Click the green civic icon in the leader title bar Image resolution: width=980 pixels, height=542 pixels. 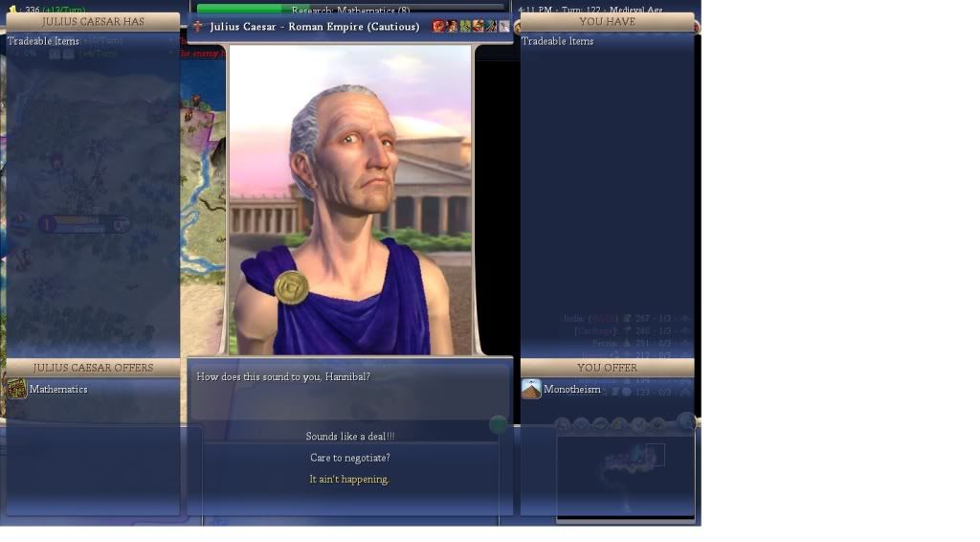point(466,26)
